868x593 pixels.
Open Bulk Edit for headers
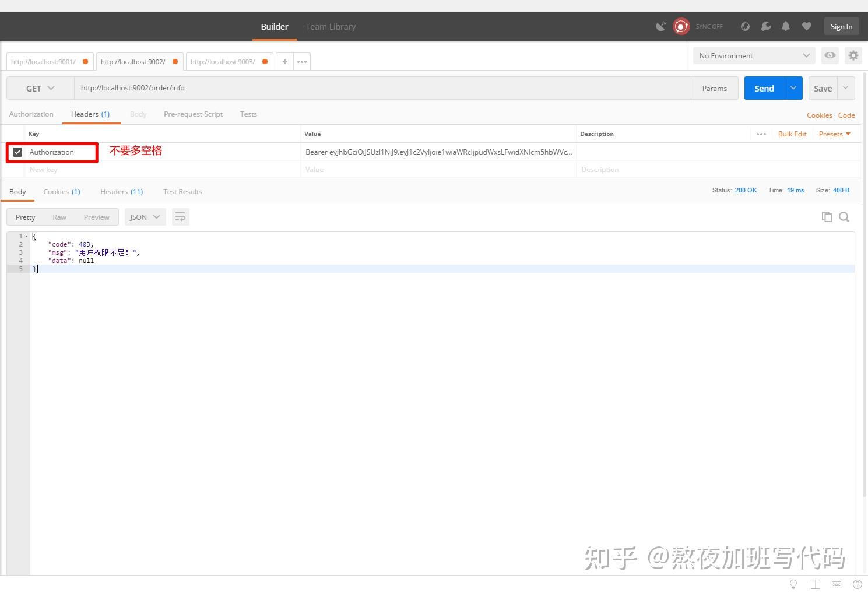(792, 134)
